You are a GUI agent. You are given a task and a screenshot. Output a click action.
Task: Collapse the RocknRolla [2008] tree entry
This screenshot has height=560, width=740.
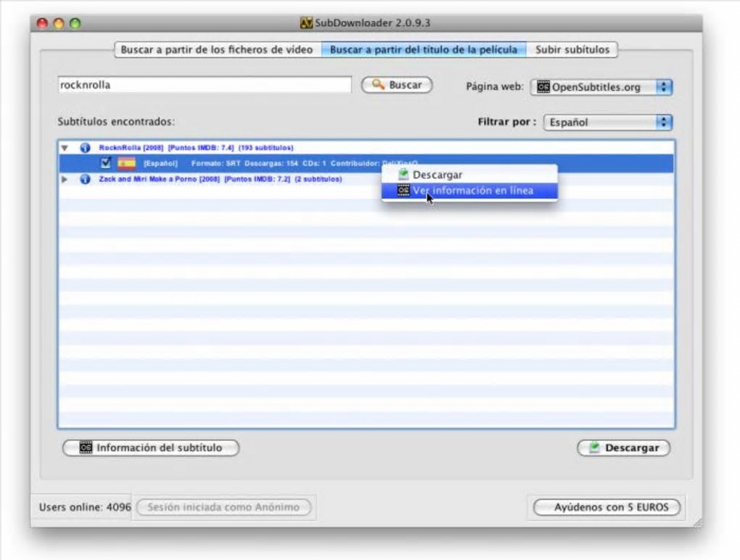click(x=65, y=148)
